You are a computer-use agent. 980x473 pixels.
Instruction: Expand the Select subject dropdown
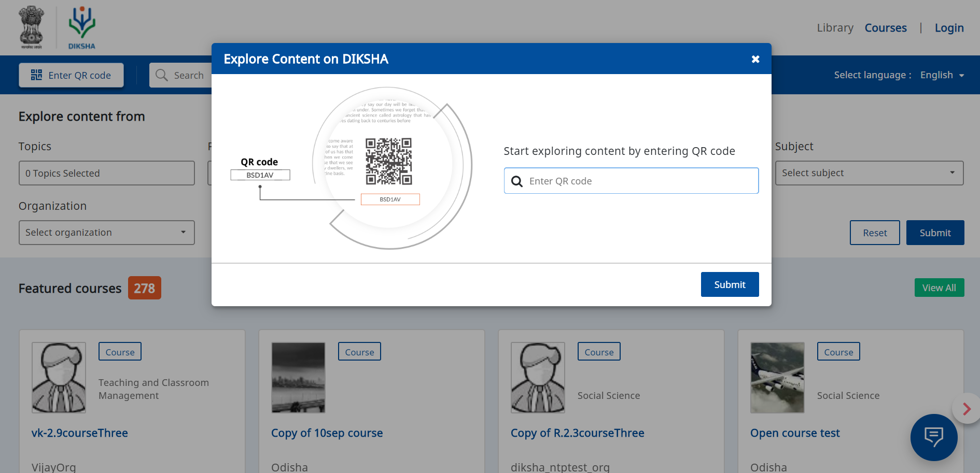869,173
